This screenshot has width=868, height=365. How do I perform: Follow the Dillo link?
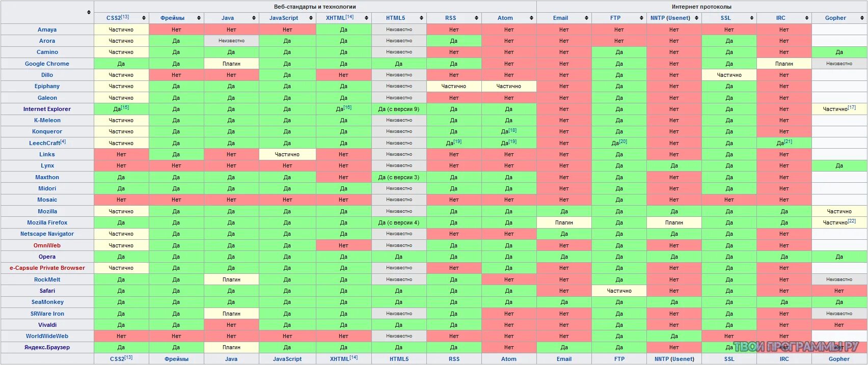(47, 75)
